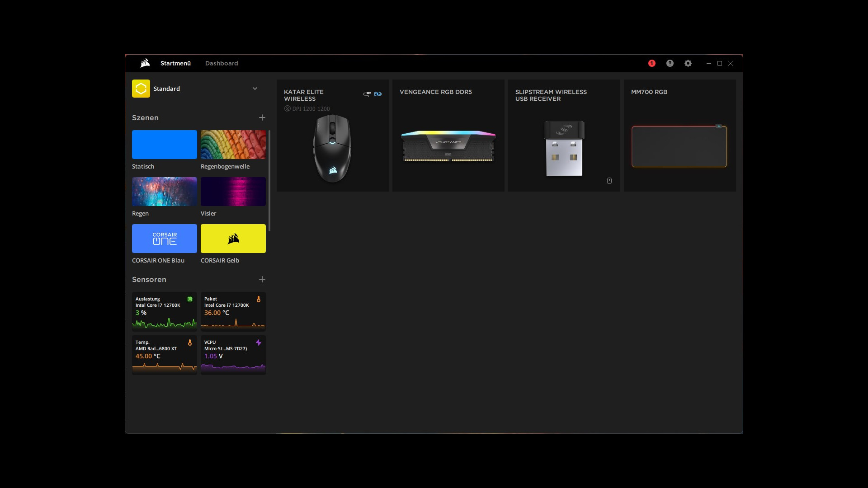Viewport: 868px width, 488px height.
Task: Open the MM700 RGB mousepad tile
Action: (x=679, y=136)
